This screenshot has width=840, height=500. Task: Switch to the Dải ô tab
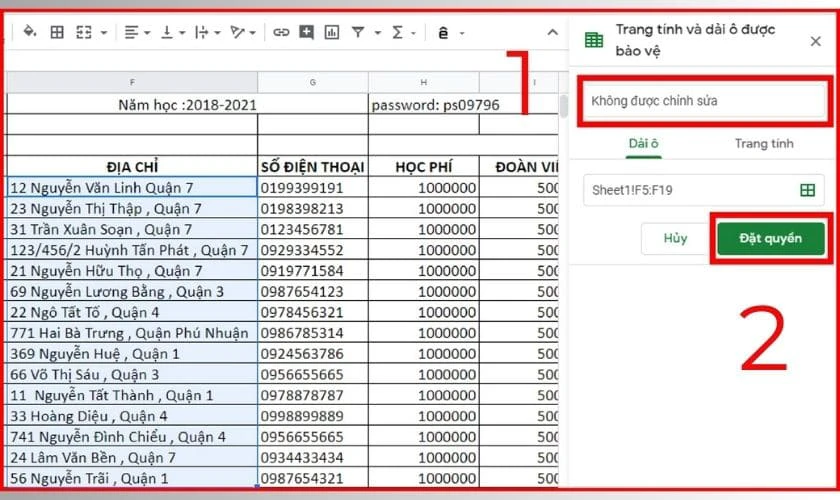pos(643,144)
